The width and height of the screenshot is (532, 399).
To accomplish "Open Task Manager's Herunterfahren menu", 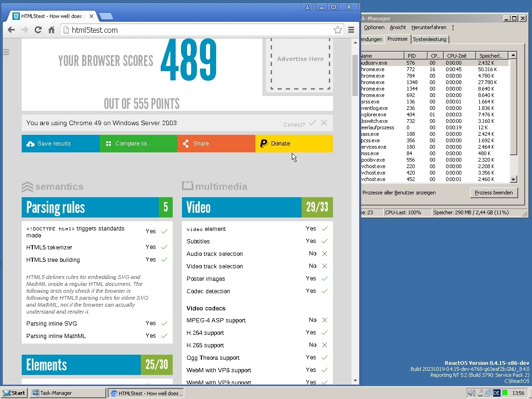I will (x=429, y=28).
